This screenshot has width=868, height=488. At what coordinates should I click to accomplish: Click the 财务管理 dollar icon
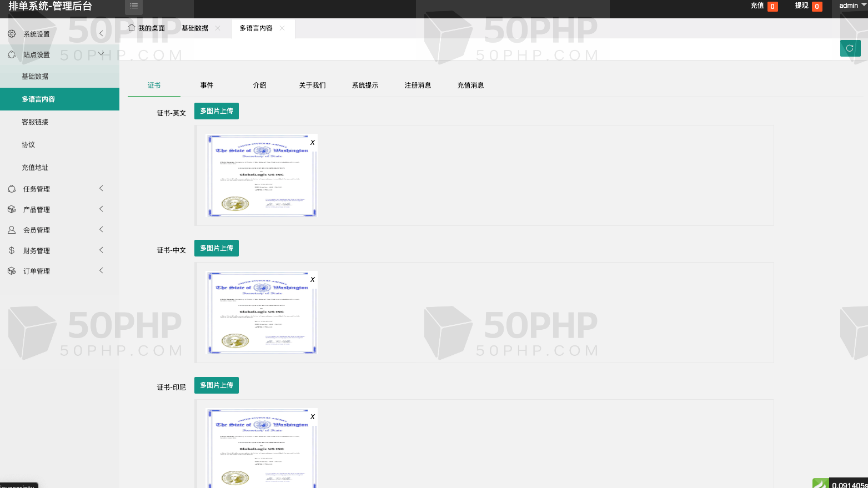tap(12, 250)
